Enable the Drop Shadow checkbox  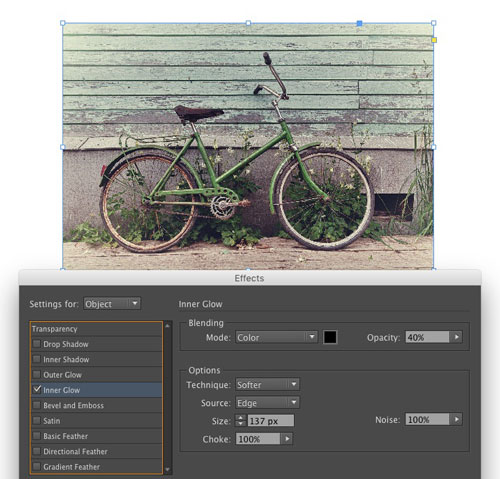[37, 343]
